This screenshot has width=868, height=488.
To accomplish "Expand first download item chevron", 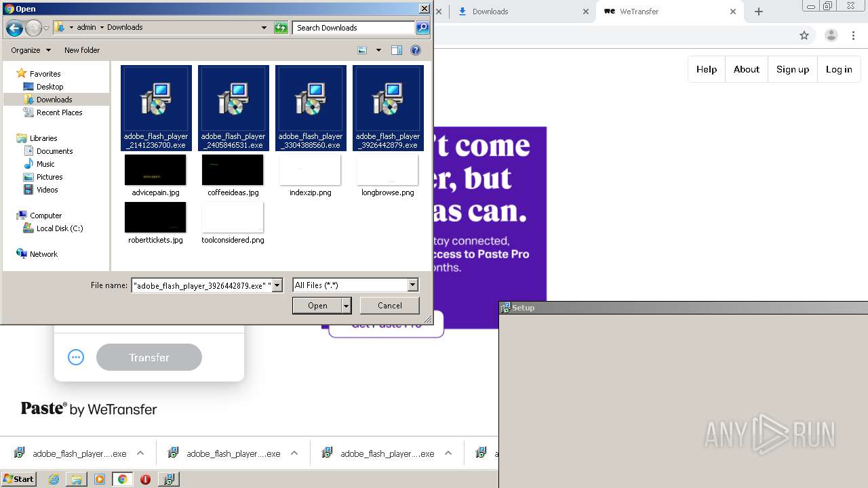I will pos(140,453).
